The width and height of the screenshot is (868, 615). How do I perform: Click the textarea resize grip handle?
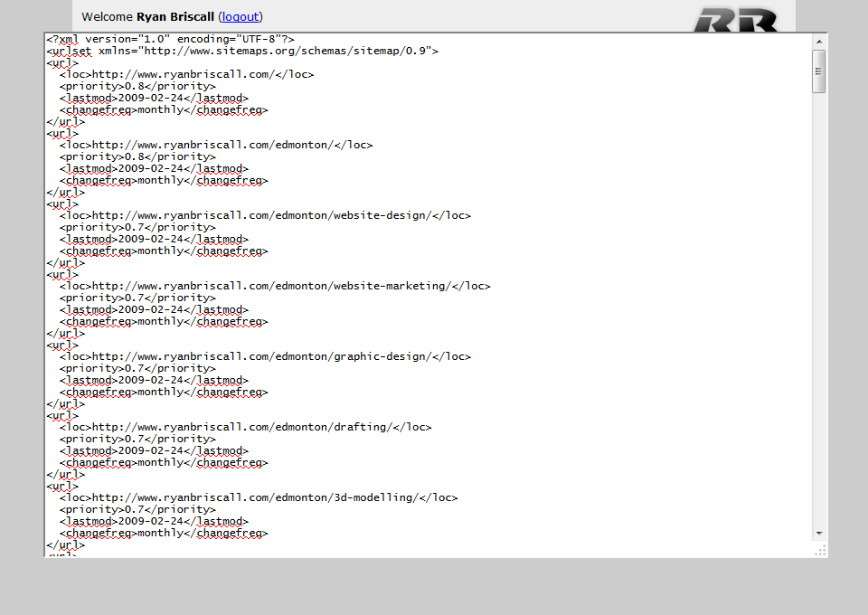[x=820, y=550]
